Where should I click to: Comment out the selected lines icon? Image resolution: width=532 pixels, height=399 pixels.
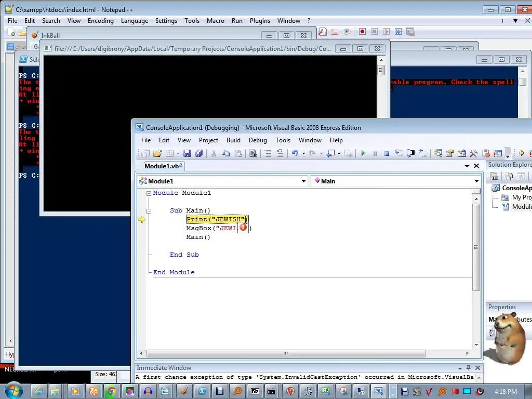point(268,153)
